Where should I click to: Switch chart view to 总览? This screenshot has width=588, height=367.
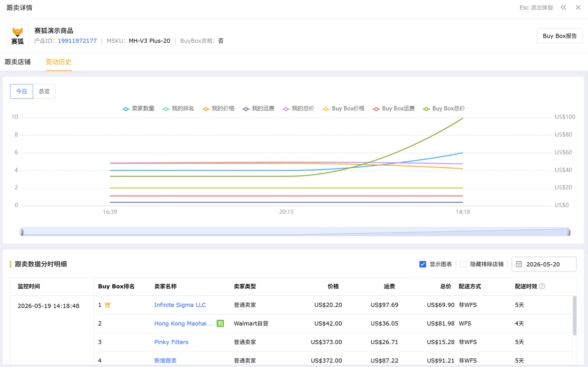click(44, 91)
